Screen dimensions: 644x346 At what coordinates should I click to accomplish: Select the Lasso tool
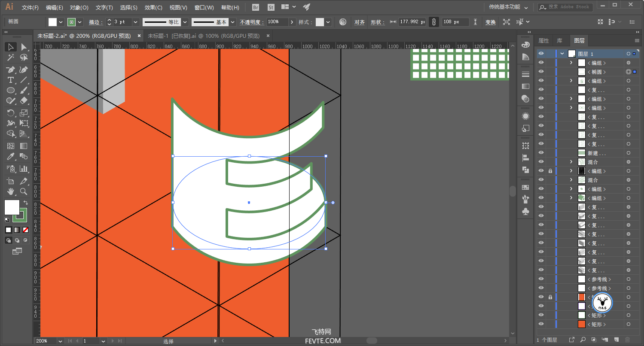point(24,58)
